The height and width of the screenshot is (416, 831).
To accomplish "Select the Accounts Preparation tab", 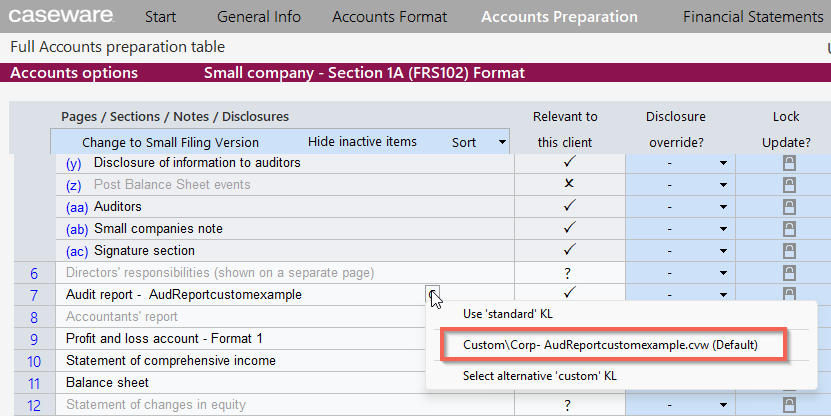I will pos(559,16).
